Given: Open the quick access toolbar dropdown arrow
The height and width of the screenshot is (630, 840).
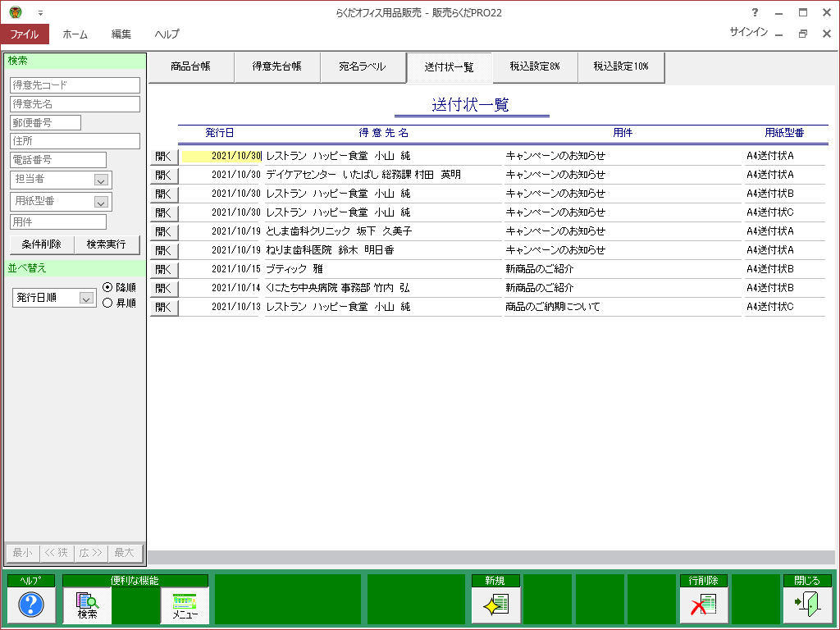Looking at the screenshot, I should click(40, 13).
